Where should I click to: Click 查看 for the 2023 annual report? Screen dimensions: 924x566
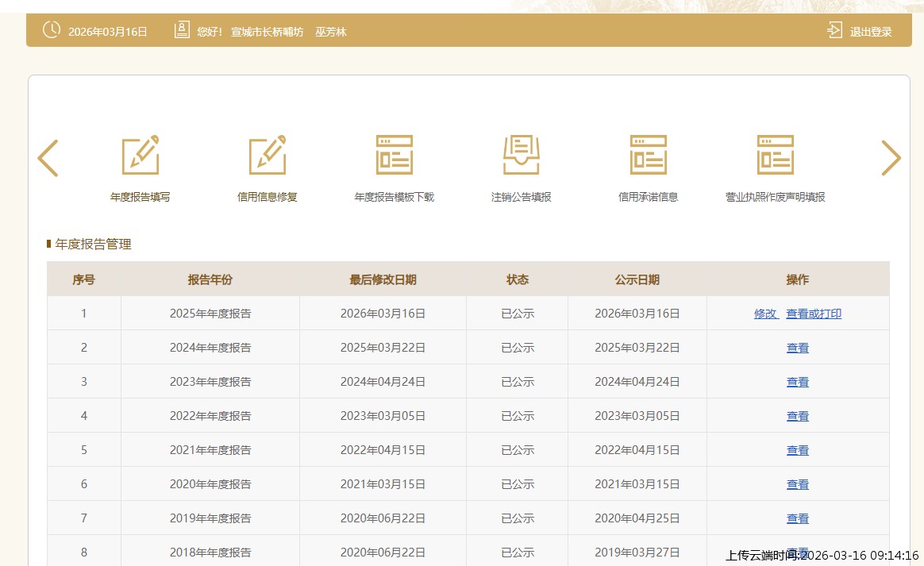pyautogui.click(x=798, y=382)
